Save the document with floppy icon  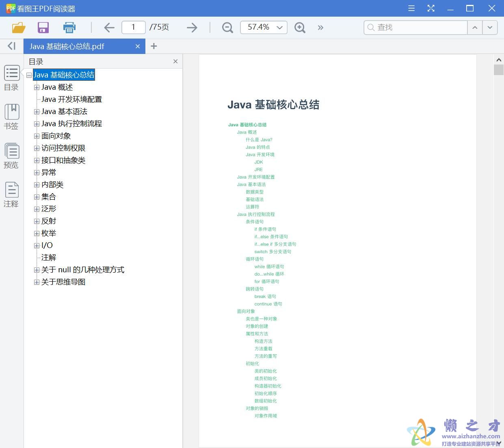click(43, 28)
